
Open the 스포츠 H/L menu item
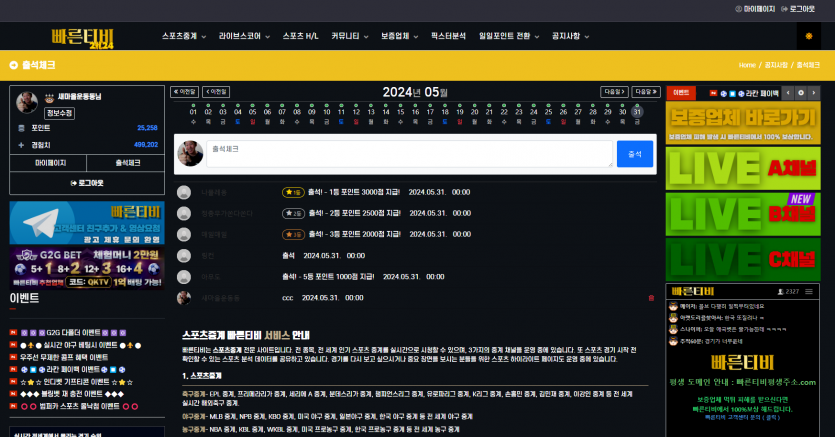click(300, 36)
